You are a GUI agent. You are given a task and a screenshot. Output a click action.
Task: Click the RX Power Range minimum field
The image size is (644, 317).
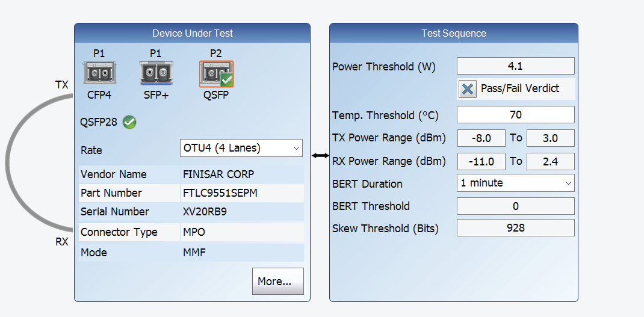point(481,161)
